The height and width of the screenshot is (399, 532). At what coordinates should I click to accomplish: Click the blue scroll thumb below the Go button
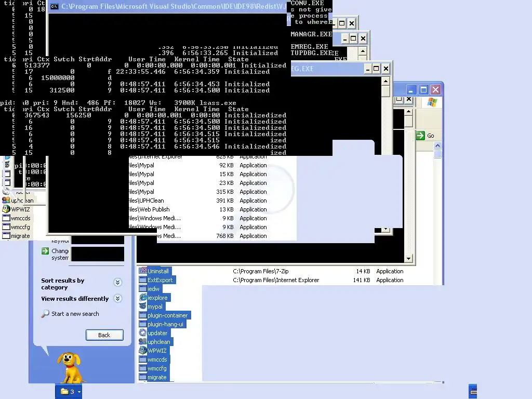[437, 154]
